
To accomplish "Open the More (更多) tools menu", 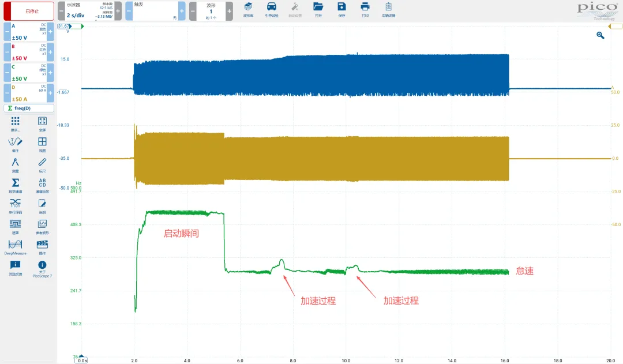I will (16, 122).
